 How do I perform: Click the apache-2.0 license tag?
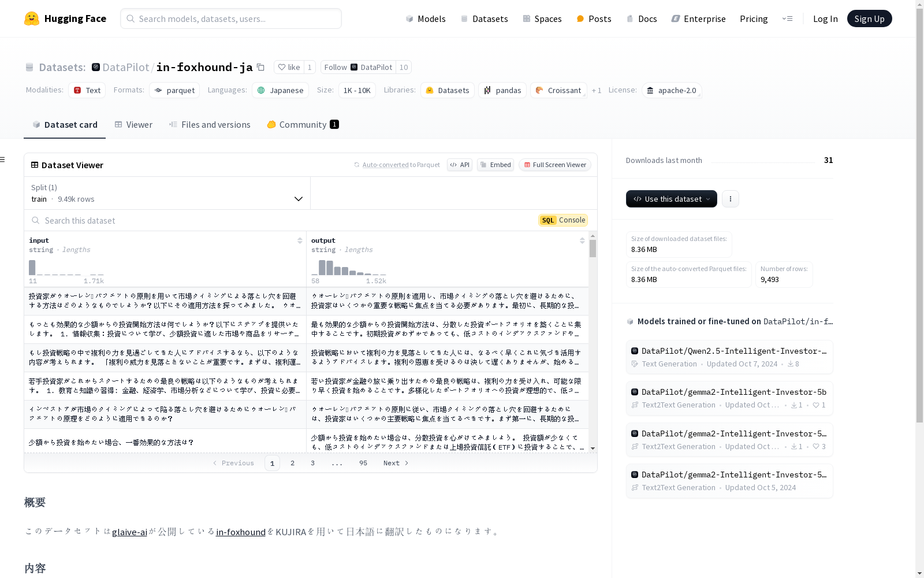pos(672,90)
